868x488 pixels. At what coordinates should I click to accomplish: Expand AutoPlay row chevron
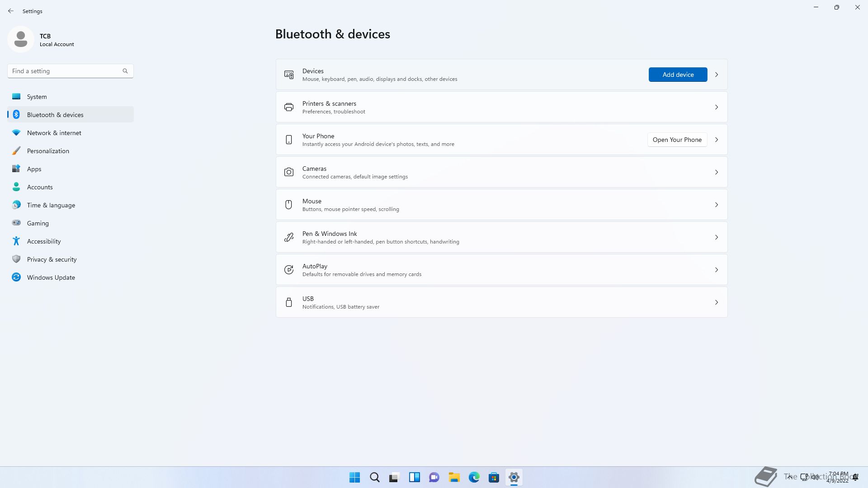point(717,270)
